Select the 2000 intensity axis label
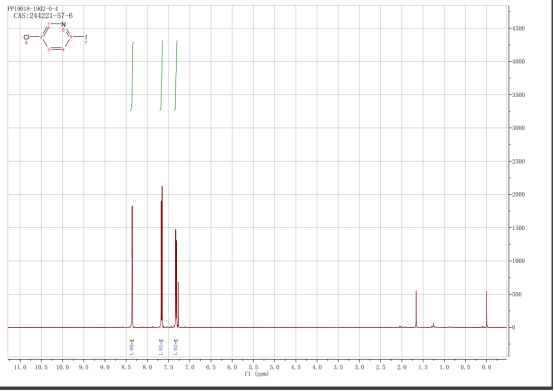Viewport: 554px width, 391px height. tap(518, 195)
